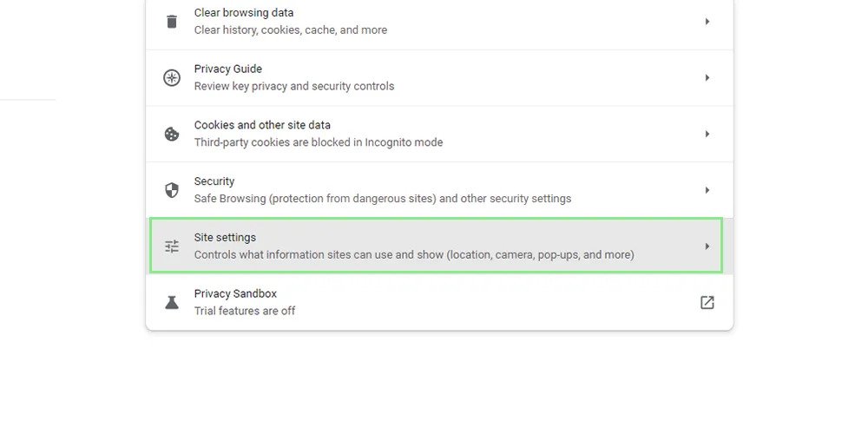868x434 pixels.
Task: Click the trash can icon for clearing data
Action: (172, 22)
